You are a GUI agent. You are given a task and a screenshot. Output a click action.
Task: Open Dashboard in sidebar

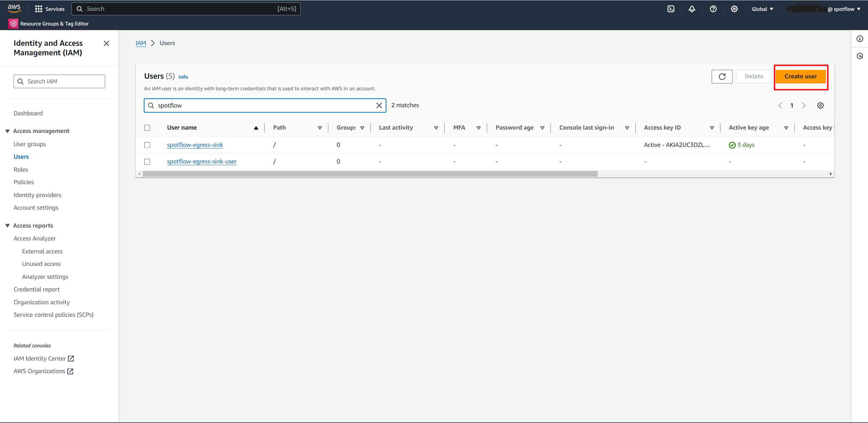tap(28, 113)
